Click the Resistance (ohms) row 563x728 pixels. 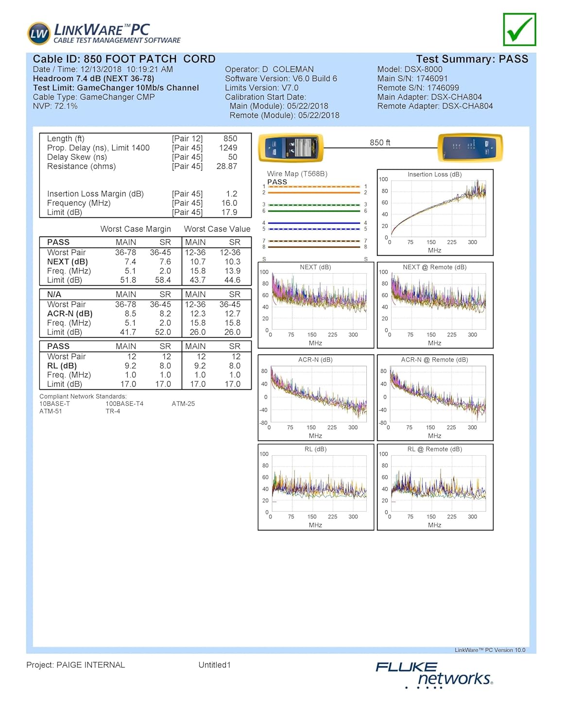[x=142, y=166]
